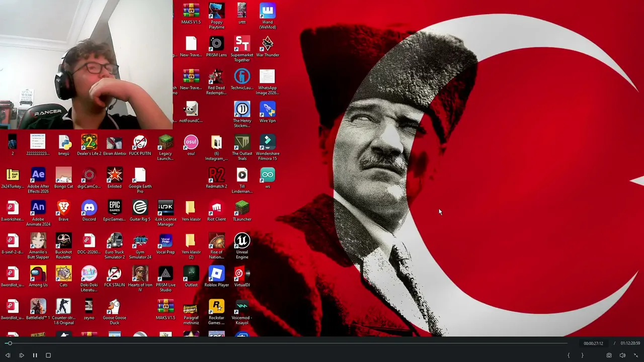
Task: Open the Bongo Cat shortcut
Action: tap(63, 178)
